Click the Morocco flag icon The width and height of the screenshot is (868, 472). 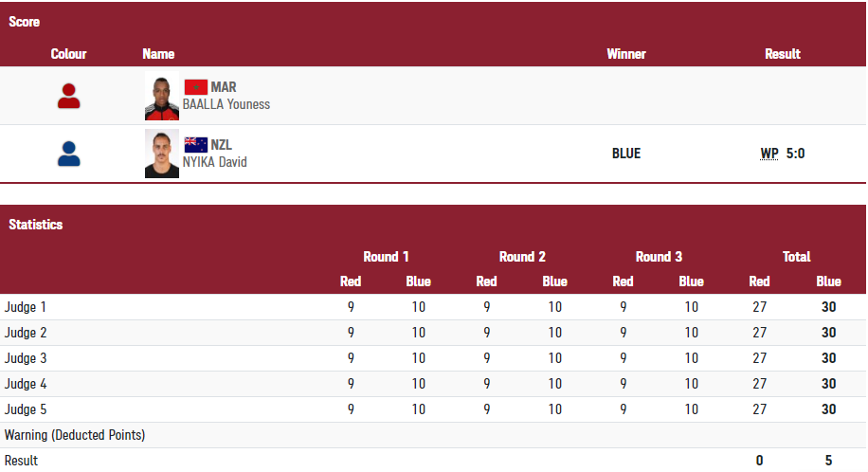195,87
